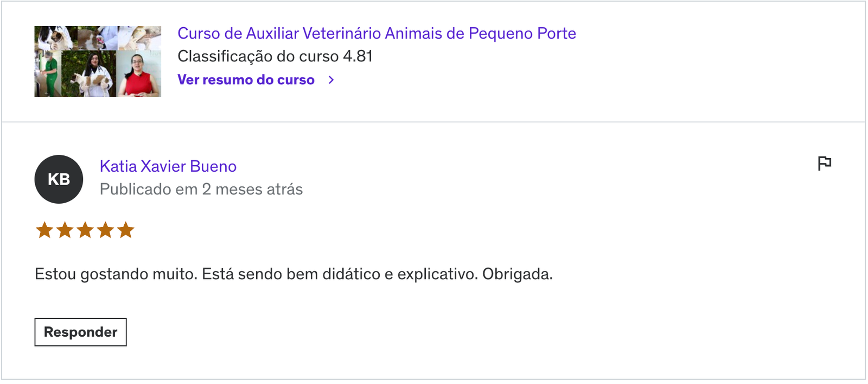Select the first star of the rating

click(44, 230)
